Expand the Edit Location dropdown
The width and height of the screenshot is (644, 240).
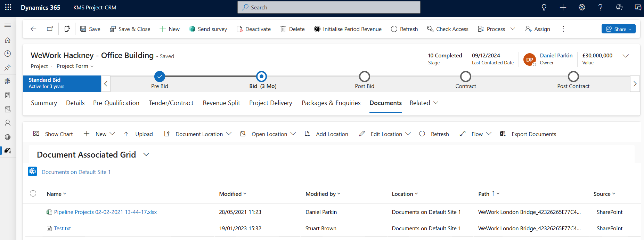coord(408,134)
